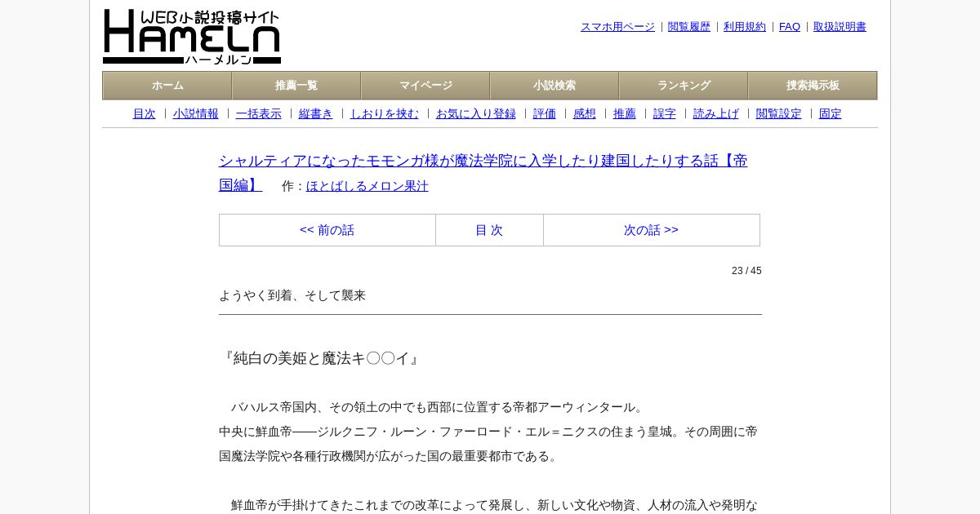Open the 目 次 navigation cell
The image size is (980, 514).
[489, 230]
